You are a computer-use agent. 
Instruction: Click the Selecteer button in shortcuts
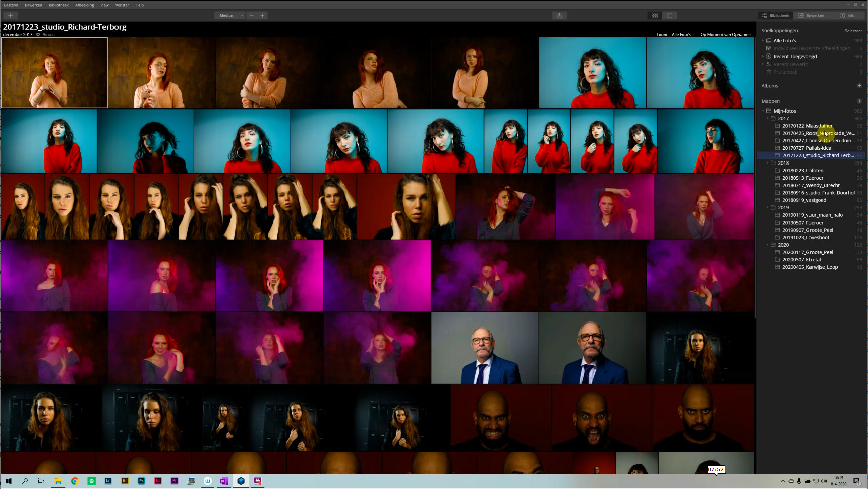[x=853, y=31]
